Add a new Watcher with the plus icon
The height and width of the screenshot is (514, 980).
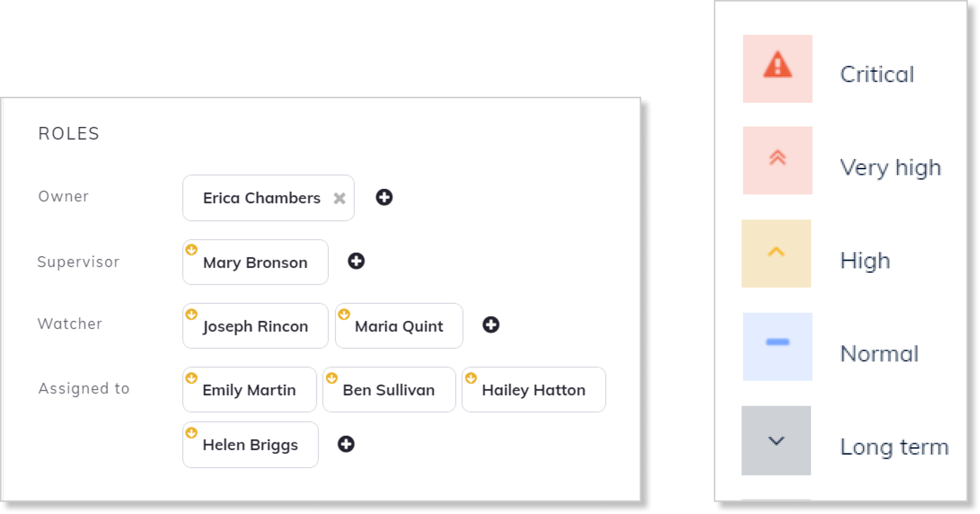click(491, 325)
